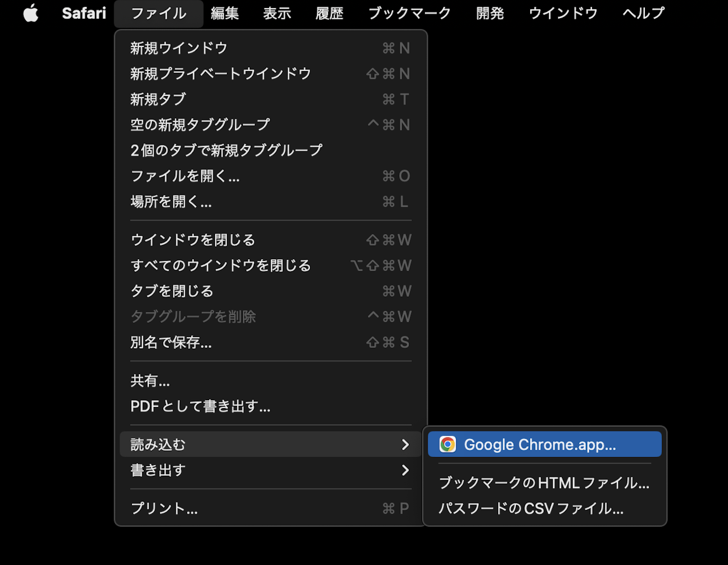Expand the 書き出す submenu arrow

405,470
